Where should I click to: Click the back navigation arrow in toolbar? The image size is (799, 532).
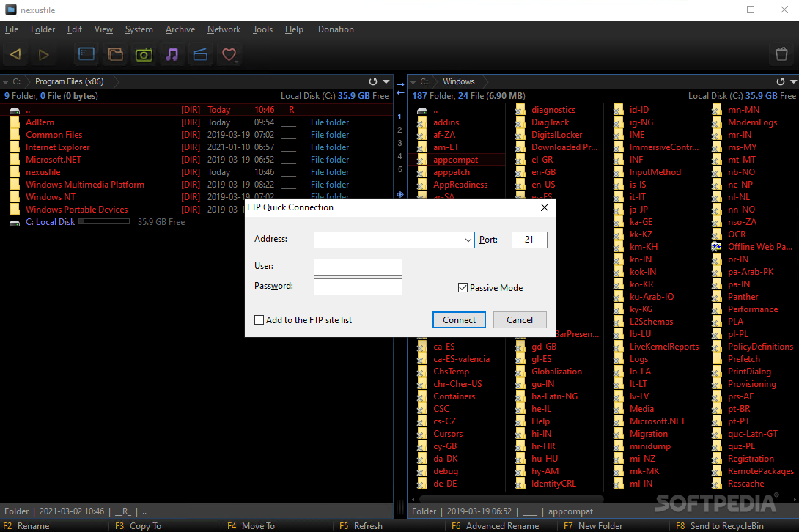click(15, 54)
